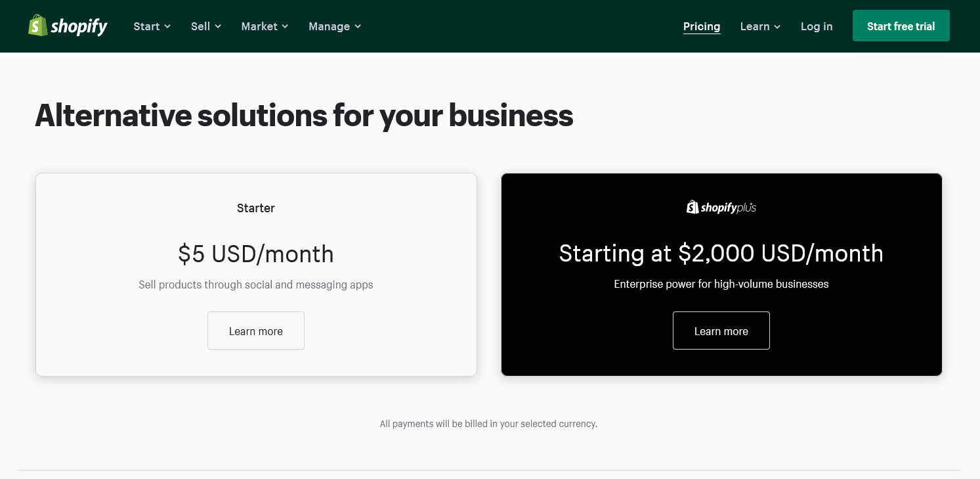Expand the Sell dropdown arrow
Screen dimensions: 980x479
tap(218, 26)
